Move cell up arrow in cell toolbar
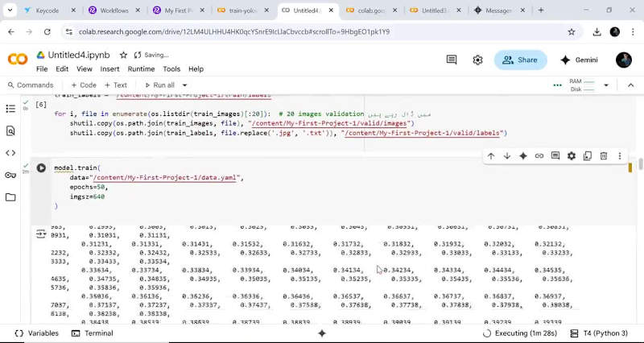This screenshot has height=343, width=644. click(491, 156)
